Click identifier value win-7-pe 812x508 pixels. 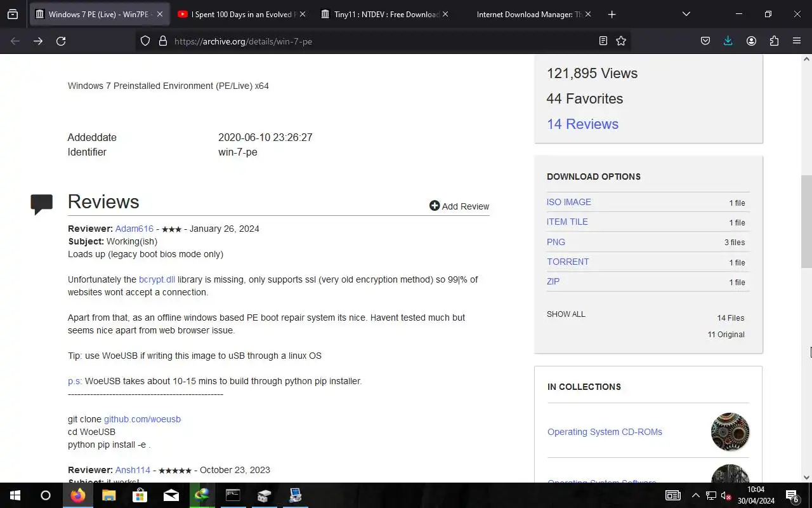(x=238, y=152)
